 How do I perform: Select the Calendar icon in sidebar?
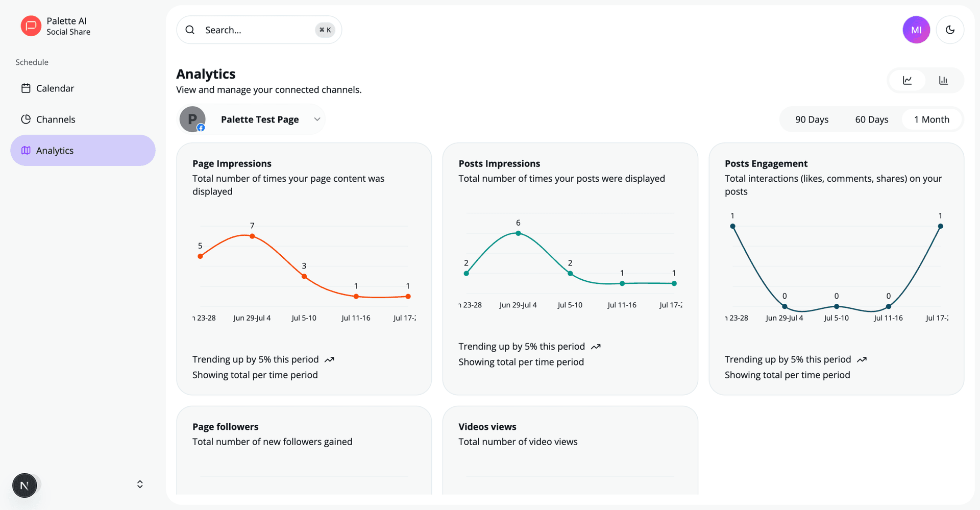26,88
